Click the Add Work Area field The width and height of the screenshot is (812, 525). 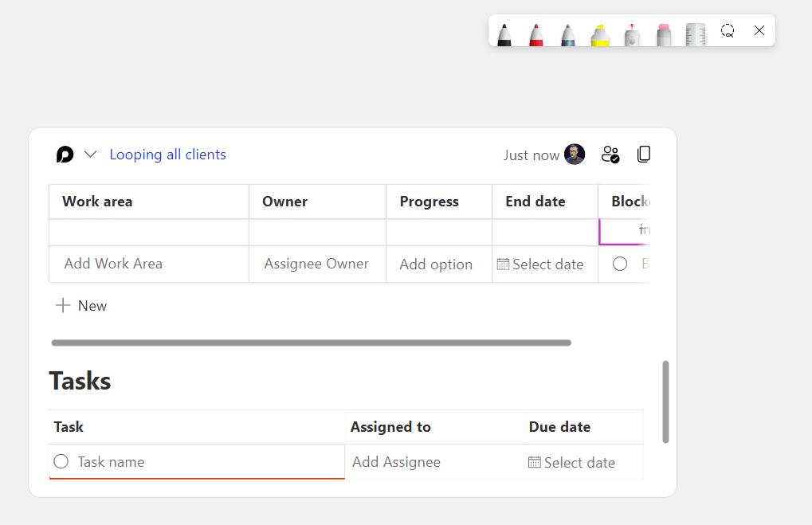pos(113,264)
